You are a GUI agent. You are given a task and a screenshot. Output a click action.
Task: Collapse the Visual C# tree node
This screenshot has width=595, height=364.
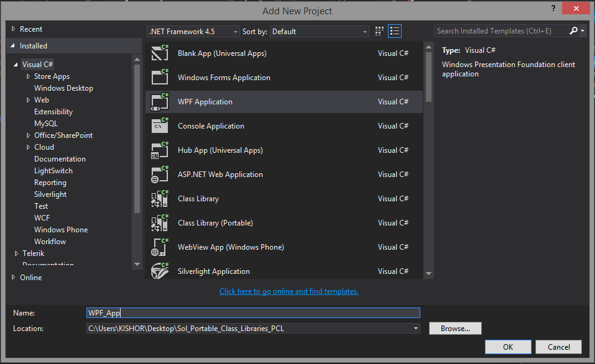coord(16,65)
